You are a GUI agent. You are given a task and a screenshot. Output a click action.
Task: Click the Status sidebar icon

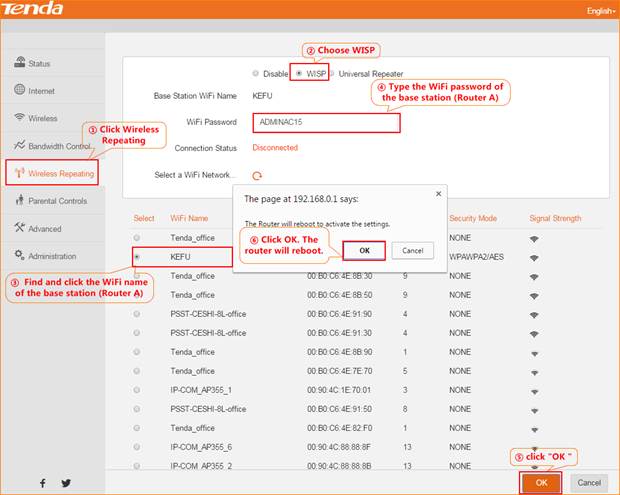coord(19,63)
